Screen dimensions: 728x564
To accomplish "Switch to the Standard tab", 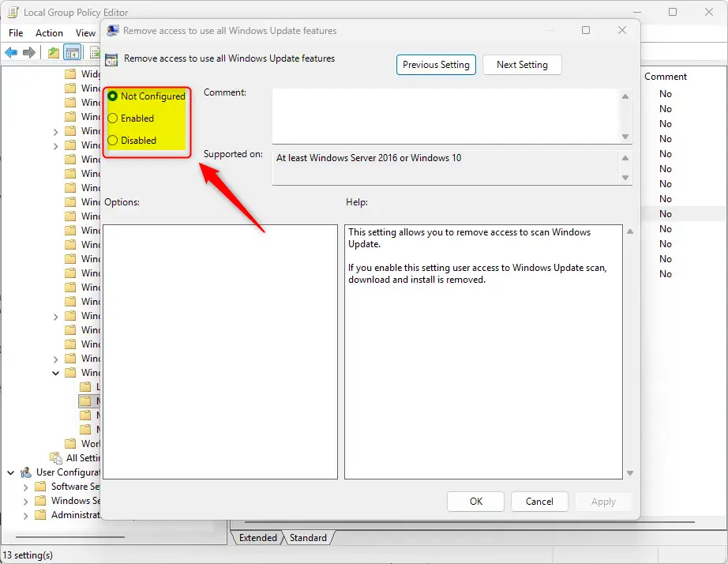I will pyautogui.click(x=308, y=537).
